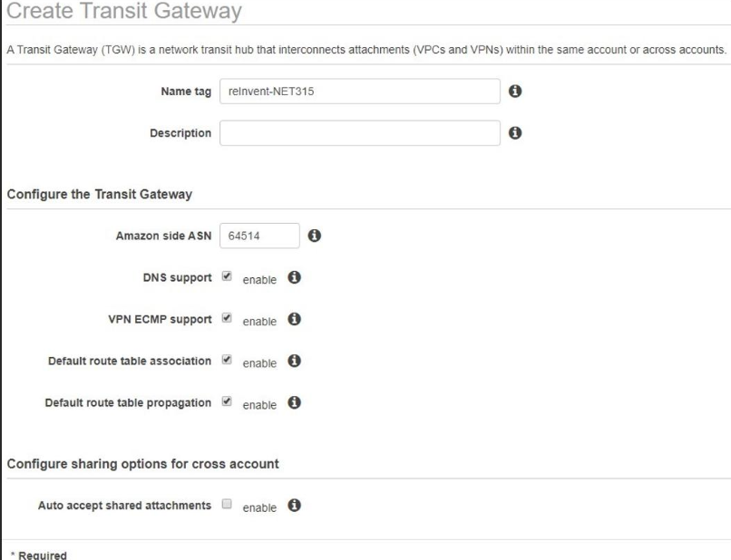Image resolution: width=731 pixels, height=560 pixels.
Task: Toggle the Default route table association checkbox
Action: point(227,361)
